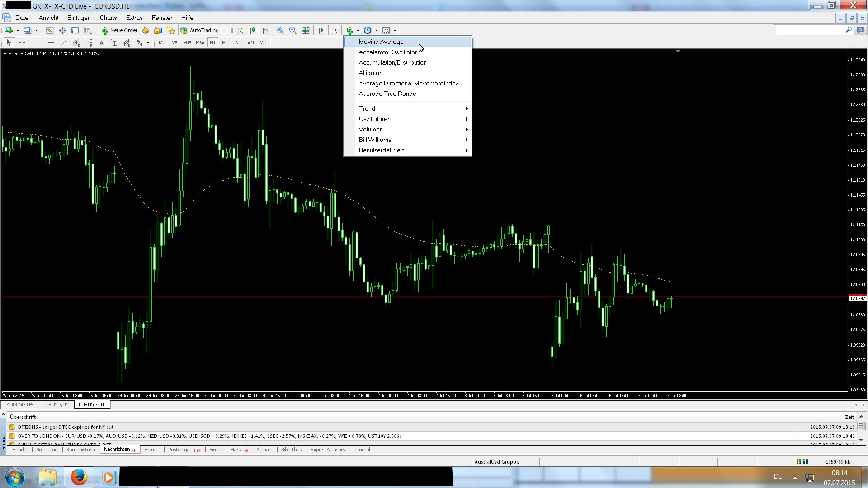Enable the M15 timeframe
The image size is (868, 488).
187,42
